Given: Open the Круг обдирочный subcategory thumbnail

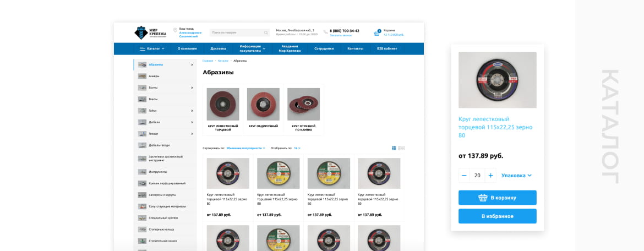Looking at the screenshot, I should pos(263,105).
